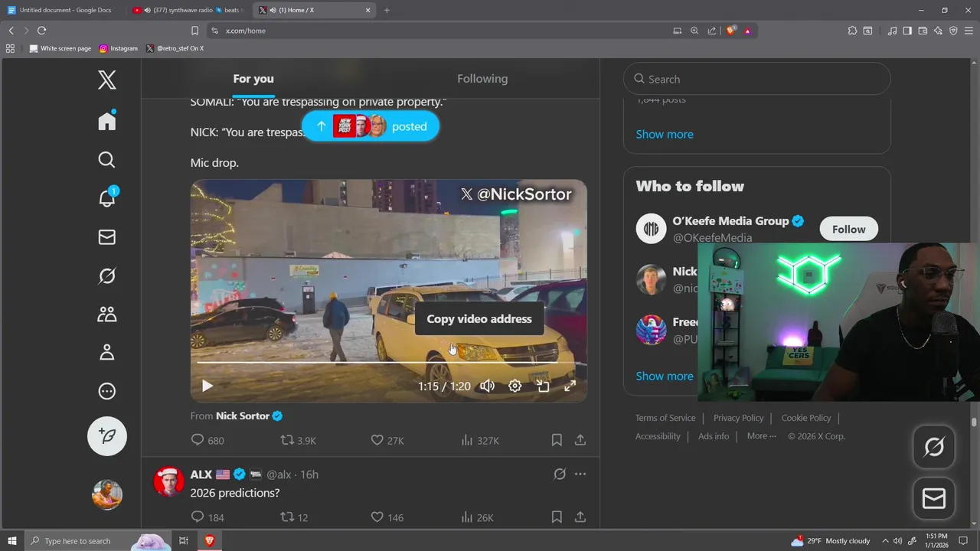View analytics for the 26K views post
The image size is (980, 551).
point(478,517)
